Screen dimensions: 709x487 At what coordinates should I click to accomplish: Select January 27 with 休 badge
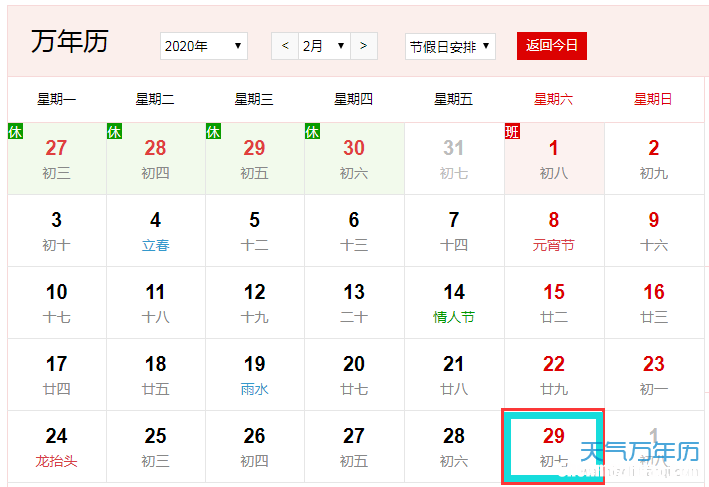tap(57, 159)
